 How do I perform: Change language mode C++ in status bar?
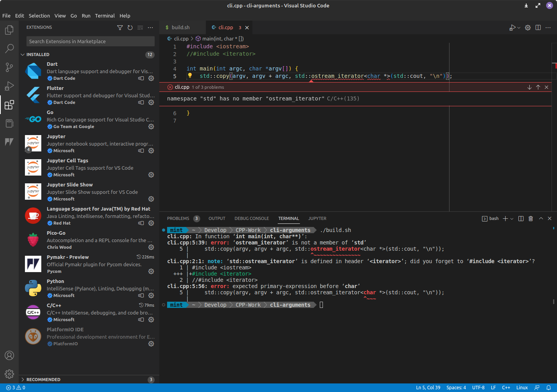point(506,388)
